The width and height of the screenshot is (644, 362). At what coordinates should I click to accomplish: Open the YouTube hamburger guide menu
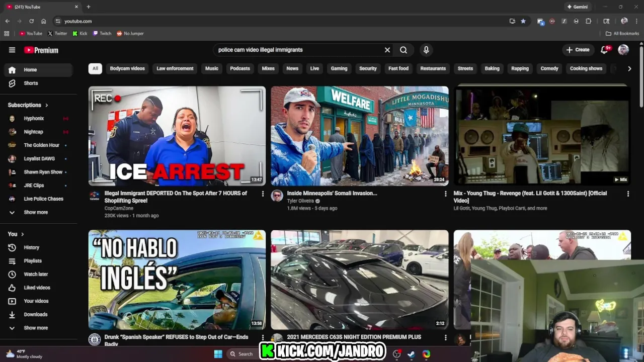tap(12, 50)
